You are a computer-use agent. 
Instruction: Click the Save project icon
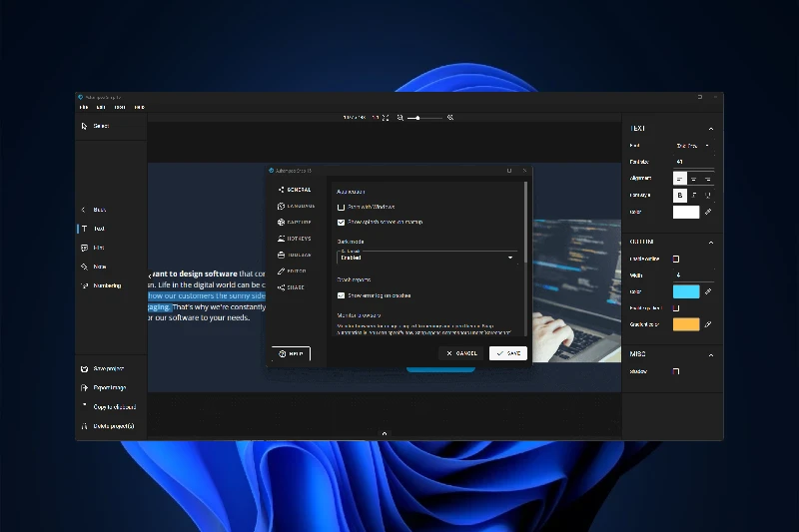pyautogui.click(x=85, y=368)
